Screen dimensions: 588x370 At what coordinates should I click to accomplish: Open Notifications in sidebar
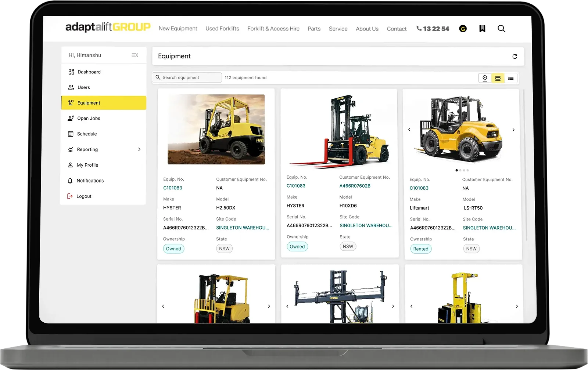click(x=103, y=181)
